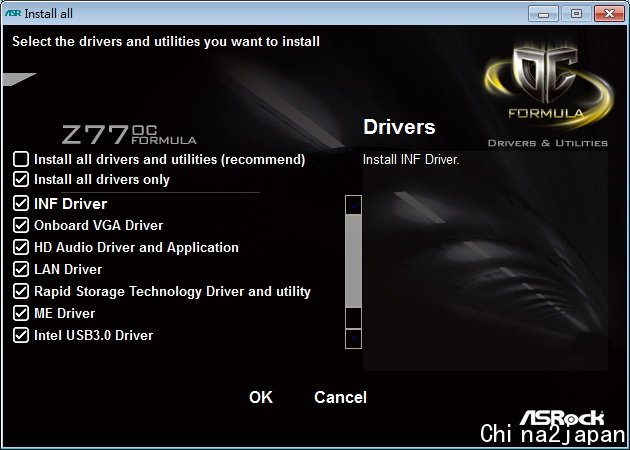Uncheck Intel USB3.0 Driver checkbox

click(21, 335)
